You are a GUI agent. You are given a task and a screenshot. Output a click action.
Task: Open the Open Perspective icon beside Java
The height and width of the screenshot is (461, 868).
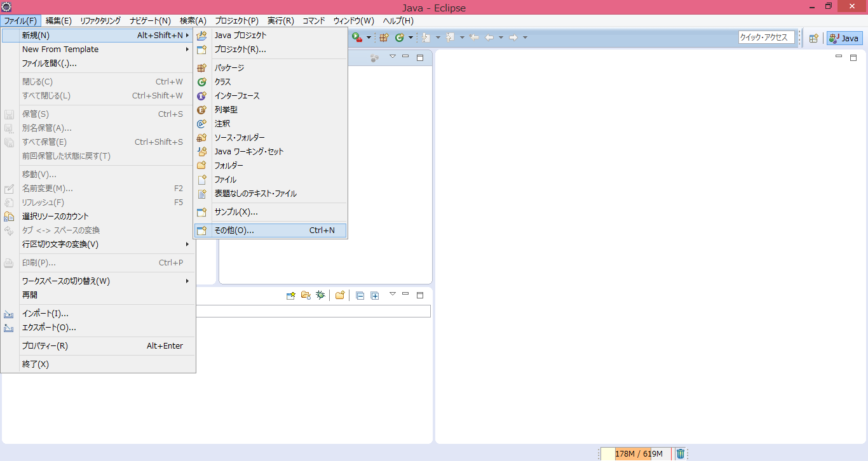tap(813, 38)
